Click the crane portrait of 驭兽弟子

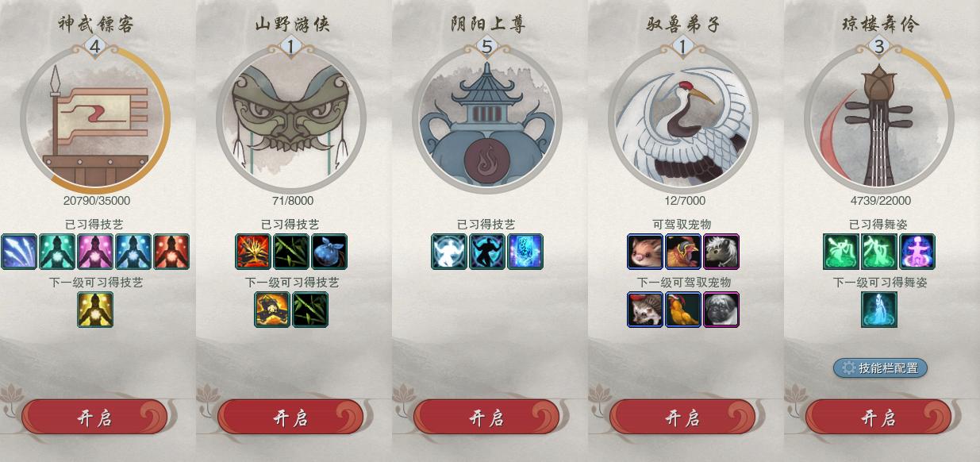(683, 119)
